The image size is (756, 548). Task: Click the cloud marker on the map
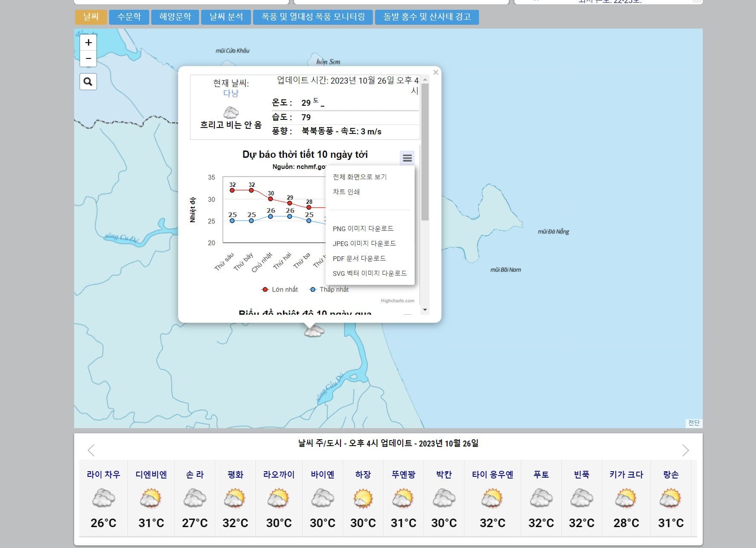click(x=314, y=331)
